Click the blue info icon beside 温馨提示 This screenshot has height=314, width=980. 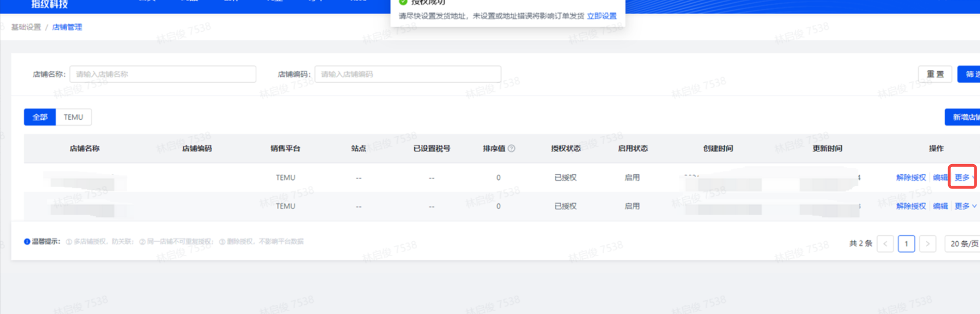pos(27,241)
